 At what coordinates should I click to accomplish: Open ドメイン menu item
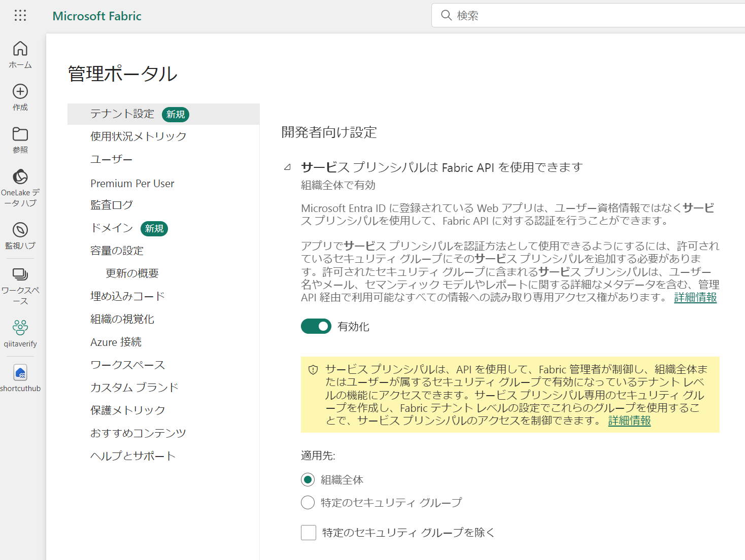(112, 228)
